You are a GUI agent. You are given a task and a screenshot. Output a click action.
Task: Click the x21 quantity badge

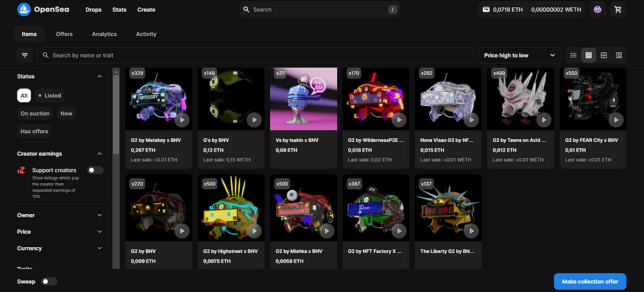point(280,73)
